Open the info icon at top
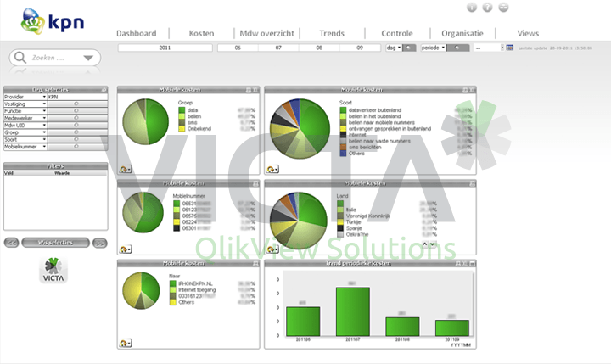Viewport: 611px width, 364px height. pos(472,8)
